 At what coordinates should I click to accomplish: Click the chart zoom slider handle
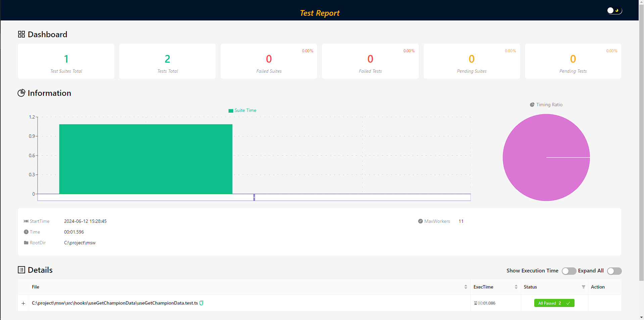coord(254,197)
